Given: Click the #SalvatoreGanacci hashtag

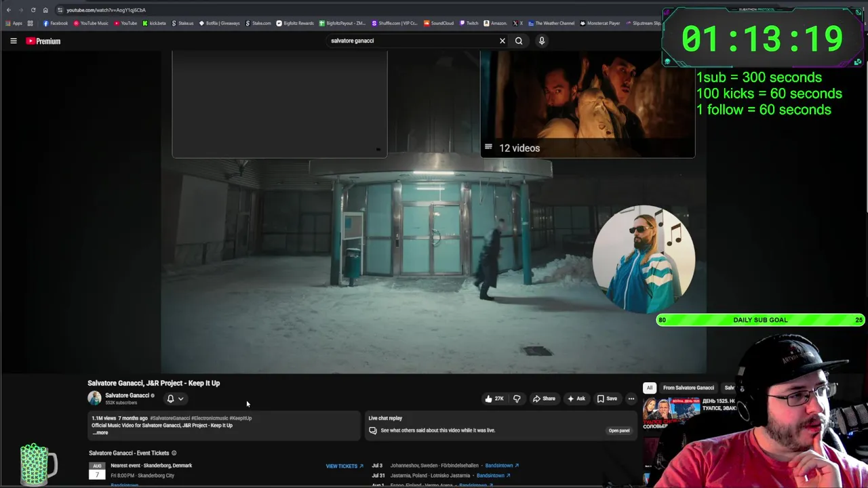Looking at the screenshot, I should (x=170, y=418).
